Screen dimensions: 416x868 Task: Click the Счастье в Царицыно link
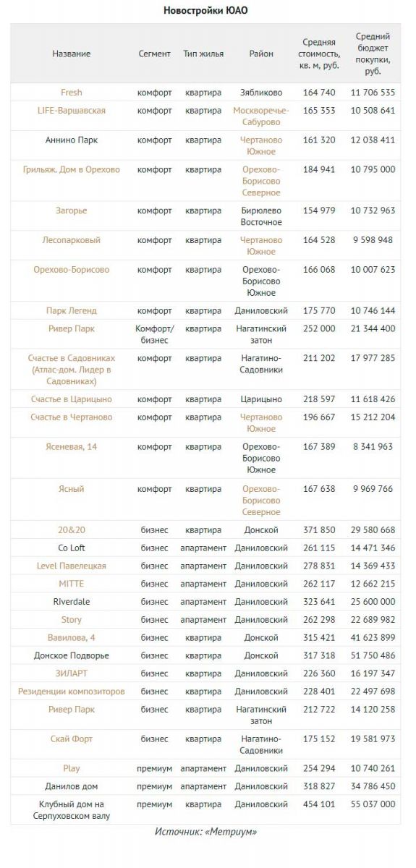71,399
